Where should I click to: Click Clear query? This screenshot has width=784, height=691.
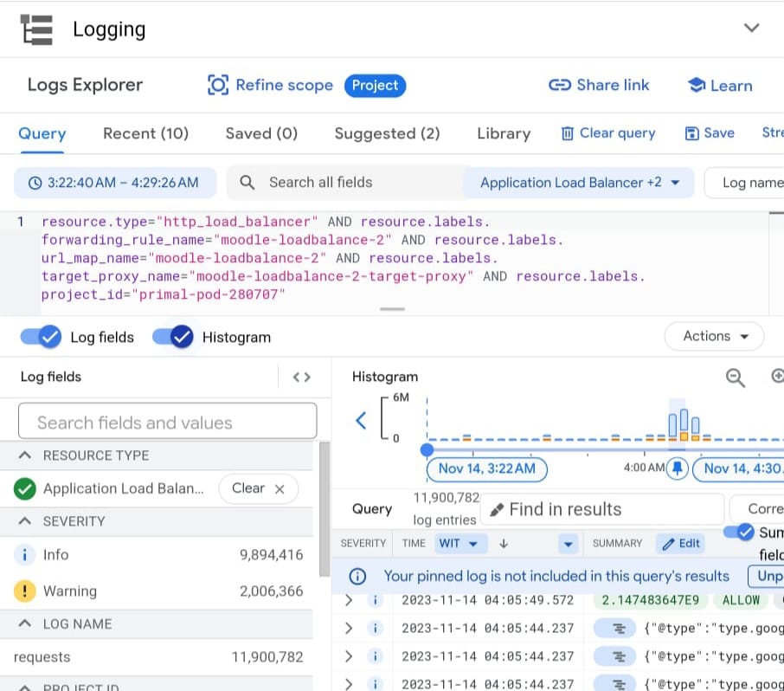click(x=608, y=133)
